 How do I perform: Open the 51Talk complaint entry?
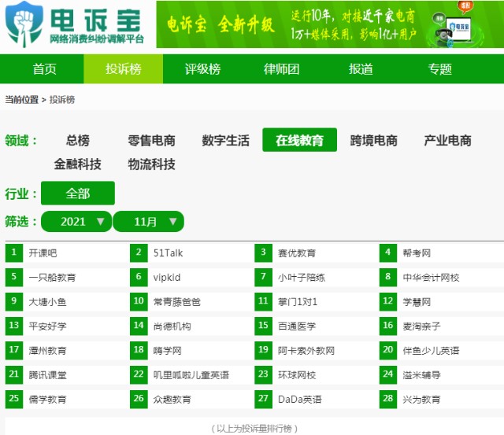[168, 253]
